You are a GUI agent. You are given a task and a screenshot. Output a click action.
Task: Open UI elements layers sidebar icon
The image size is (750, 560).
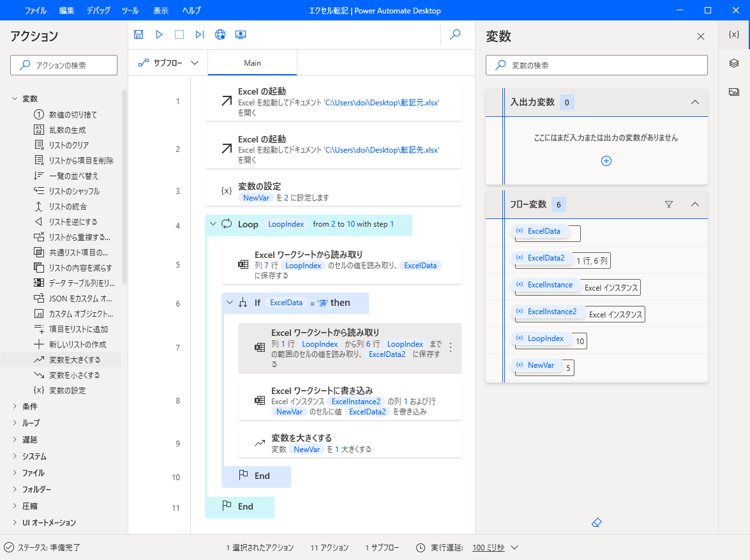[x=734, y=63]
